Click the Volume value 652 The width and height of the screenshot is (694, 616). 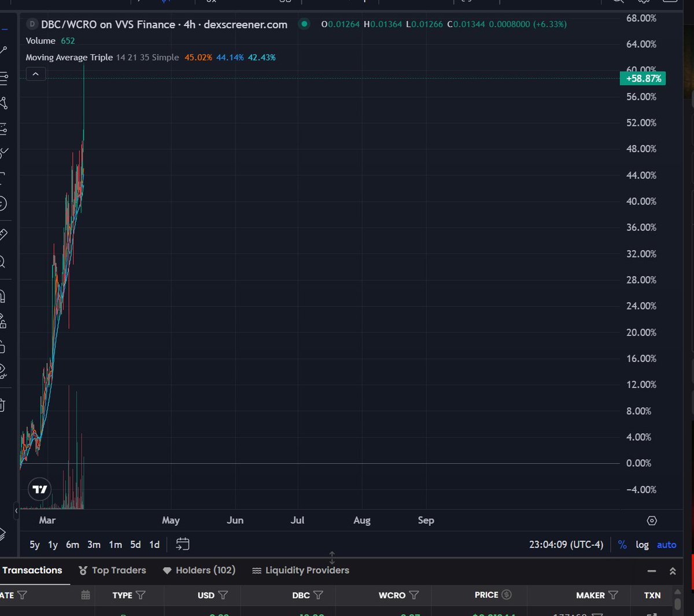click(68, 40)
